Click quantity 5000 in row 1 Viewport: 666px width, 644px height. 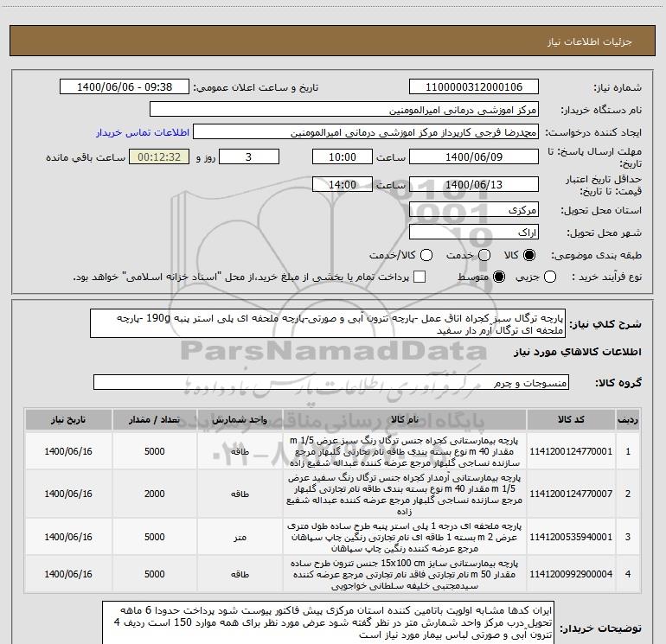point(155,451)
